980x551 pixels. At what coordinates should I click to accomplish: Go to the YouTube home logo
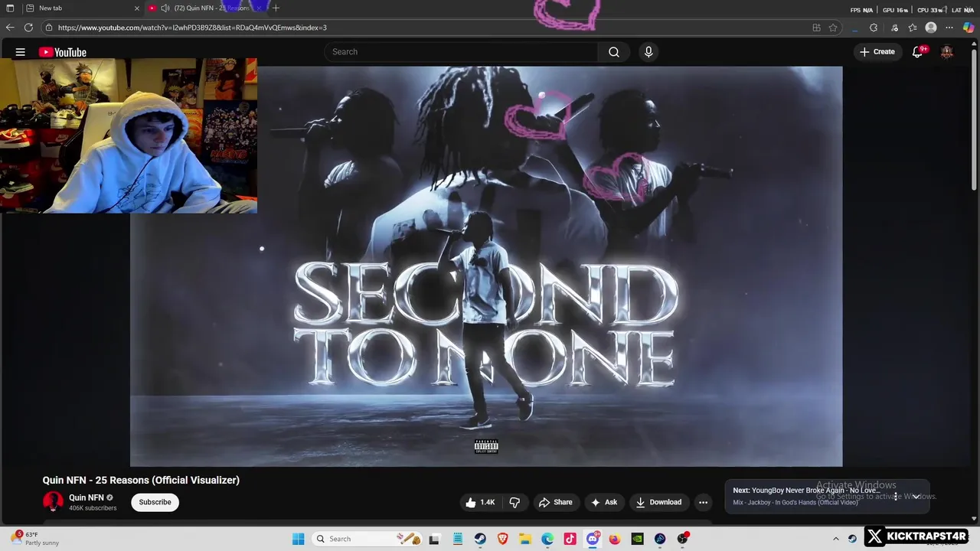click(x=63, y=52)
